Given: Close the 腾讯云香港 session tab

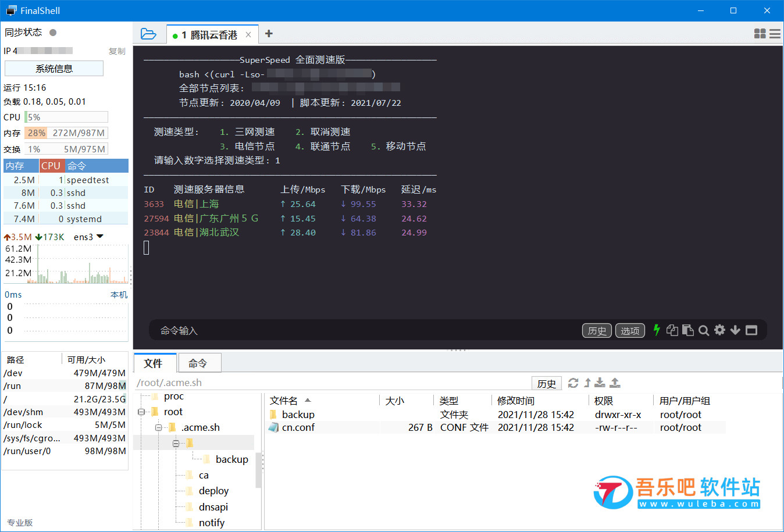Looking at the screenshot, I should coord(248,35).
